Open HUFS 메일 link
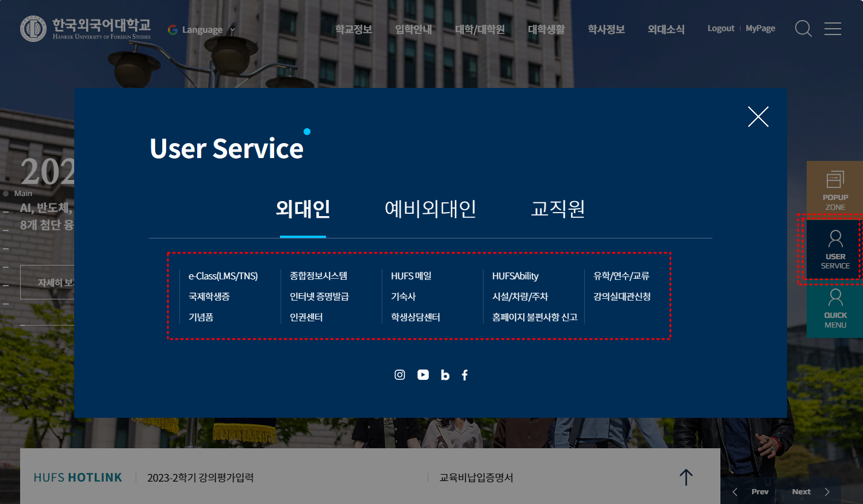Image resolution: width=863 pixels, height=504 pixels. coord(411,276)
